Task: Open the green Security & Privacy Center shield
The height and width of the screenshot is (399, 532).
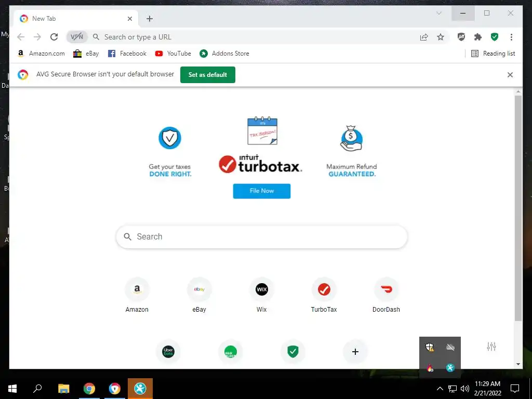Action: (495, 37)
